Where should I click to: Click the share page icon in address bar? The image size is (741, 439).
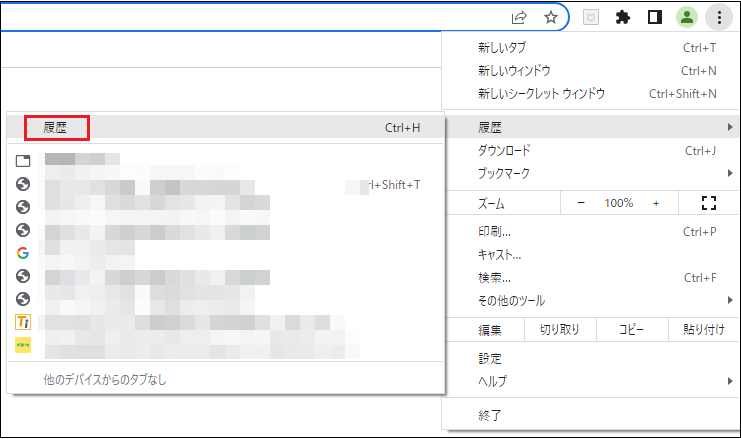tap(519, 17)
